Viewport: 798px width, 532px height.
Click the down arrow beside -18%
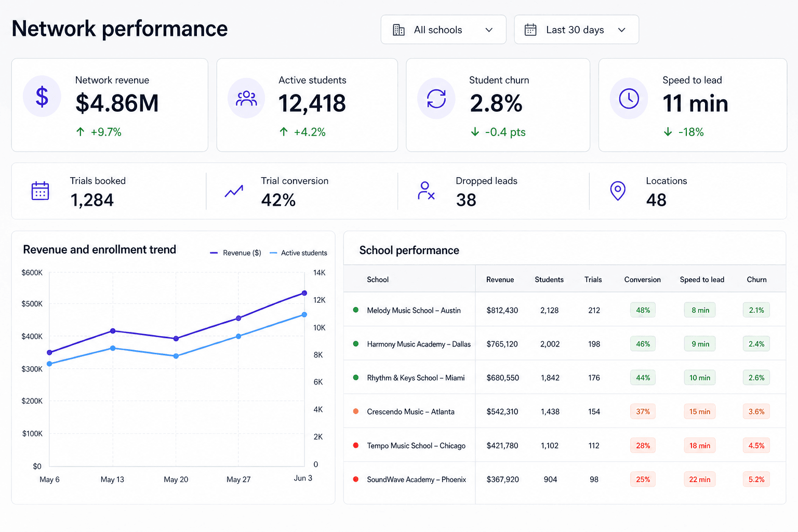click(668, 132)
